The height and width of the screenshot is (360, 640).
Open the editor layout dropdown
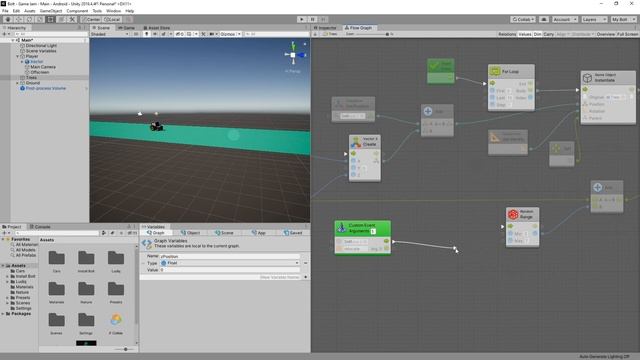click(x=623, y=19)
